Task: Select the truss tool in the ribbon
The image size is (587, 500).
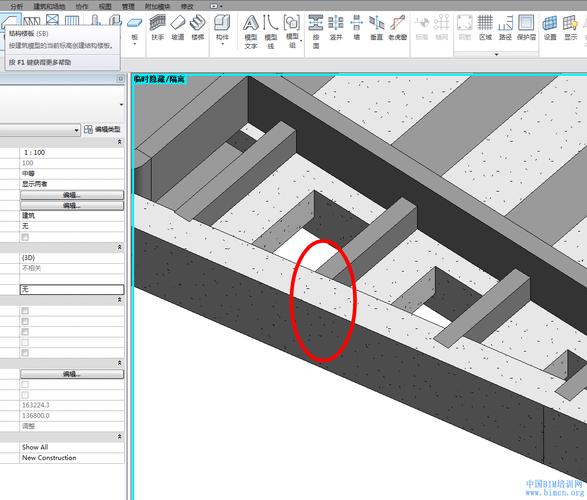Action: [x=32, y=21]
